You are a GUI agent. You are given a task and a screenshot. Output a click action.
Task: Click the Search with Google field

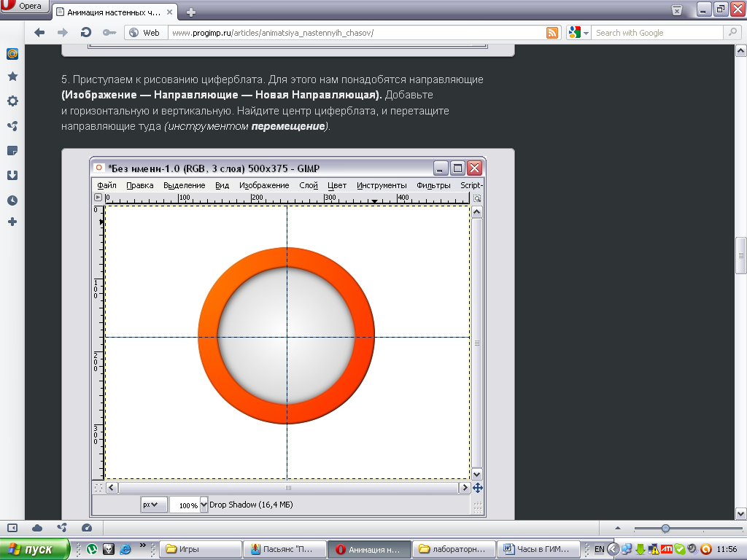[x=657, y=33]
